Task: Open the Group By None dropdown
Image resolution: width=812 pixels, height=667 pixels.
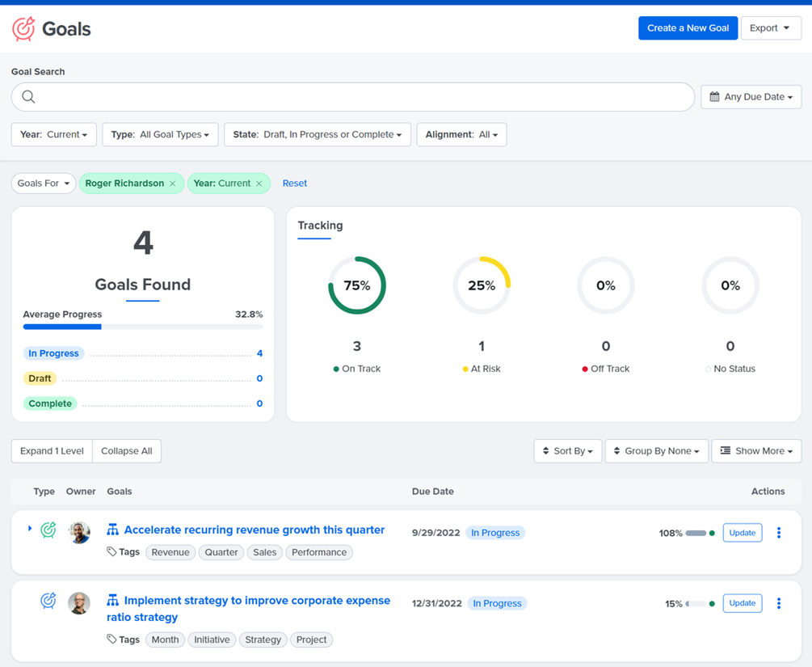Action: pos(657,451)
